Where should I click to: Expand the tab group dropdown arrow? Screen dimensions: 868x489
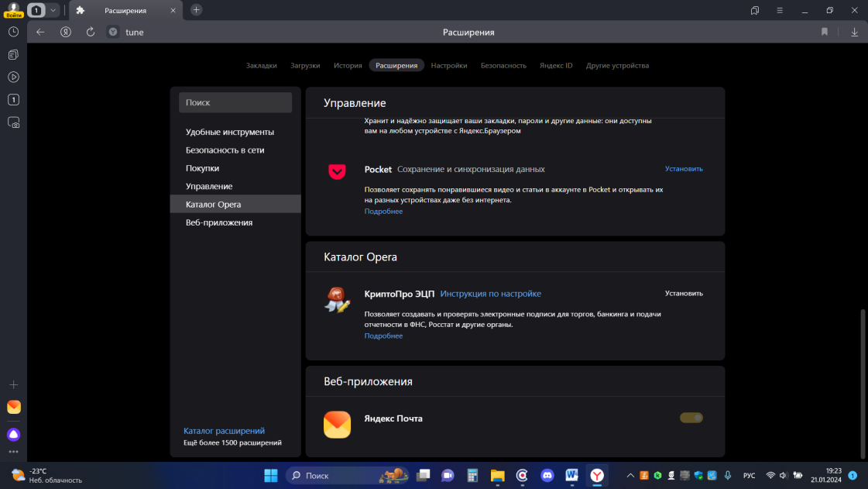click(53, 10)
